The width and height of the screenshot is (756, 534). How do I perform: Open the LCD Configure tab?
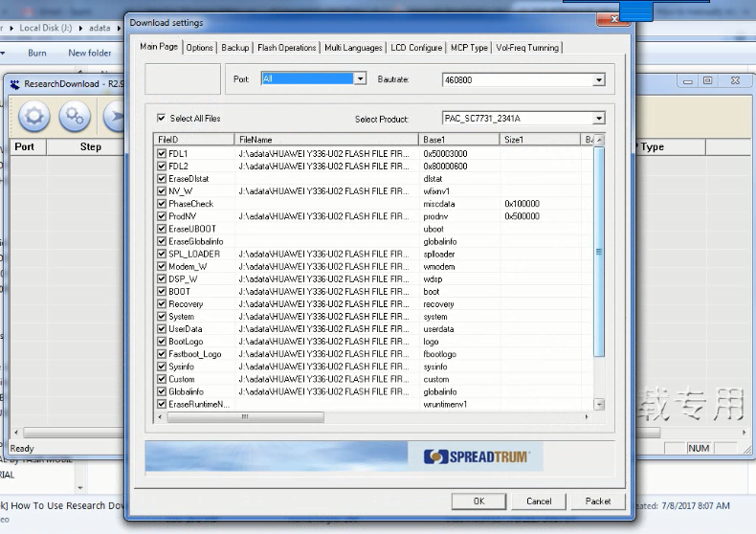tap(416, 48)
